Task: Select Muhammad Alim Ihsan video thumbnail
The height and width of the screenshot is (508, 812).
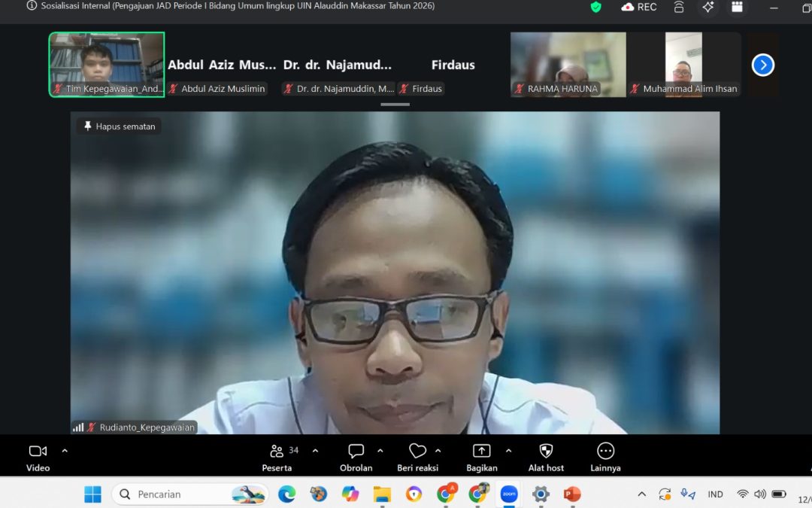Action: [x=683, y=64]
